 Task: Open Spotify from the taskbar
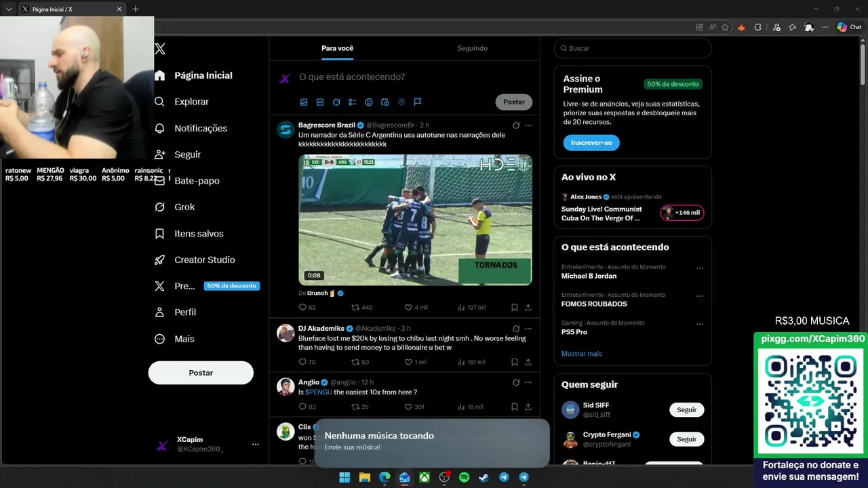point(464,477)
